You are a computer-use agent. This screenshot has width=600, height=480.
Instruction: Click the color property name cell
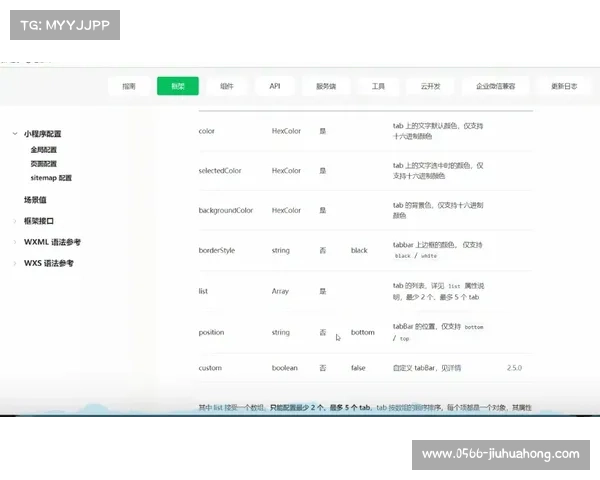pyautogui.click(x=207, y=131)
